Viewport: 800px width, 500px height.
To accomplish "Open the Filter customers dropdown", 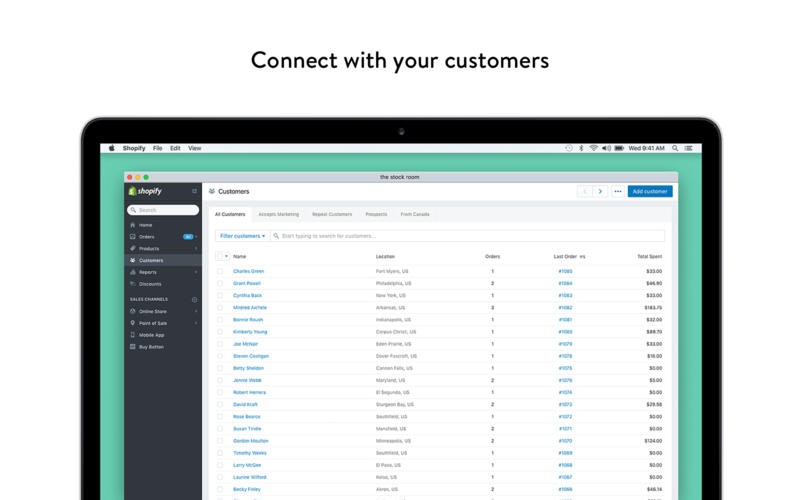I will click(242, 236).
